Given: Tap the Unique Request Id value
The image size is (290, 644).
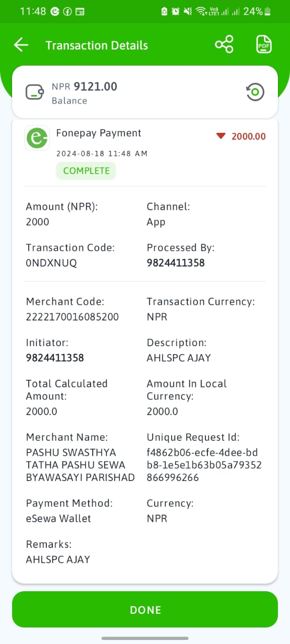Looking at the screenshot, I should pyautogui.click(x=204, y=465).
